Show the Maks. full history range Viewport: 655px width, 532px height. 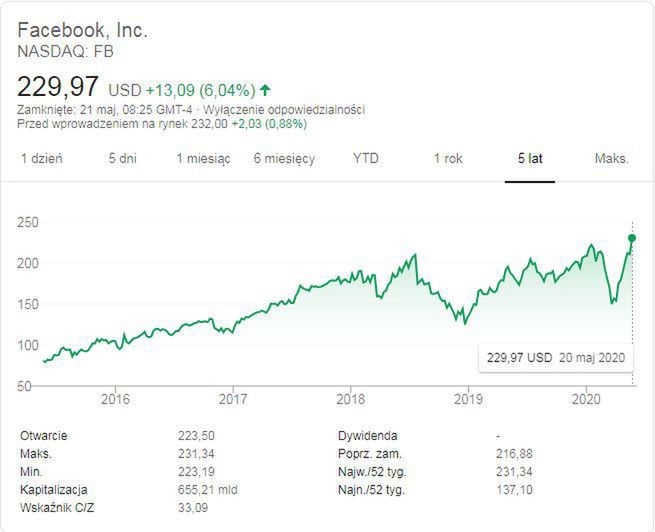click(x=611, y=158)
